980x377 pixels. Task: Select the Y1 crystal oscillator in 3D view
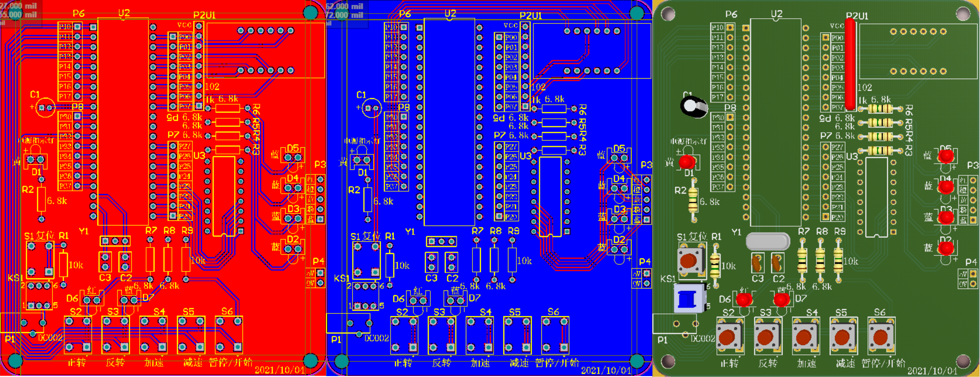point(768,241)
